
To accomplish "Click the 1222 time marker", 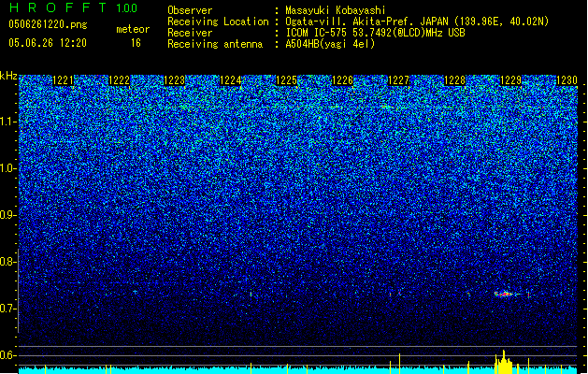I will [119, 80].
